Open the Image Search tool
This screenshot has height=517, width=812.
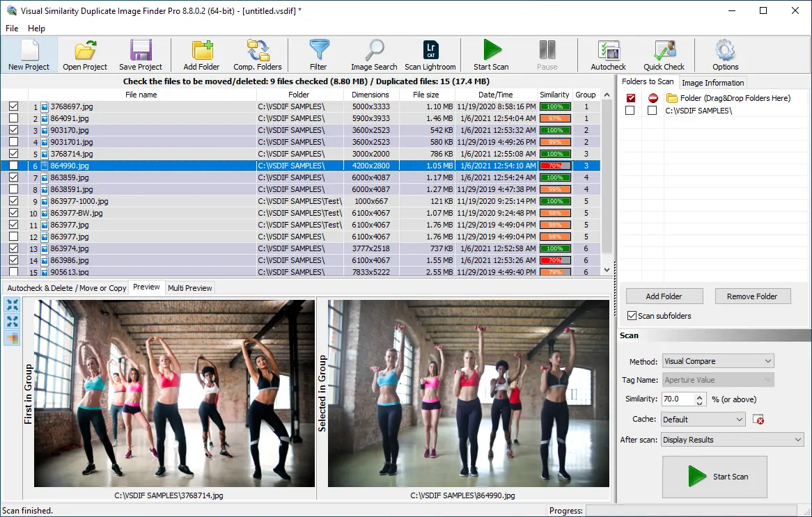(x=373, y=54)
